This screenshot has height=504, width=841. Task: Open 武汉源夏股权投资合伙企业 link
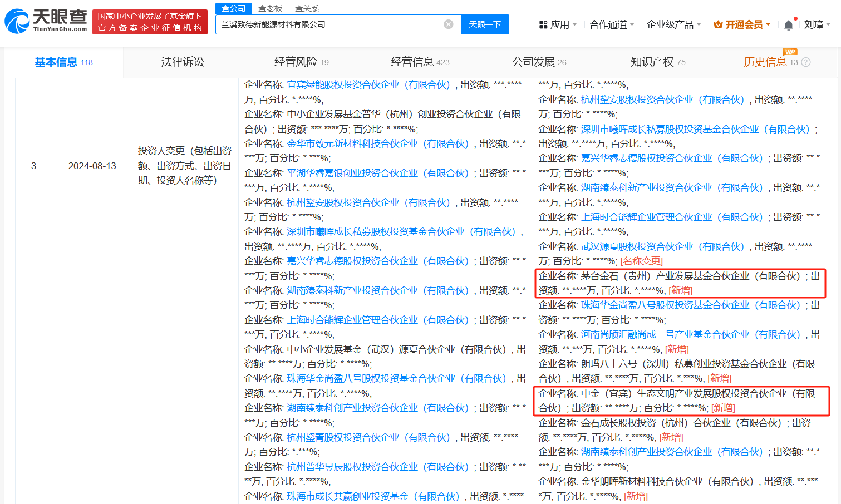(x=662, y=246)
